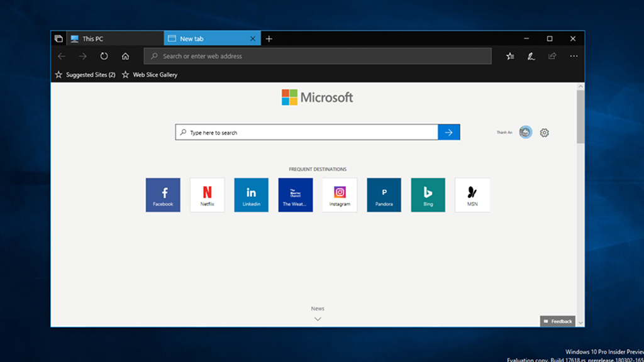Submit search with blue arrow button
Image resolution: width=644 pixels, height=362 pixels.
[x=449, y=132]
